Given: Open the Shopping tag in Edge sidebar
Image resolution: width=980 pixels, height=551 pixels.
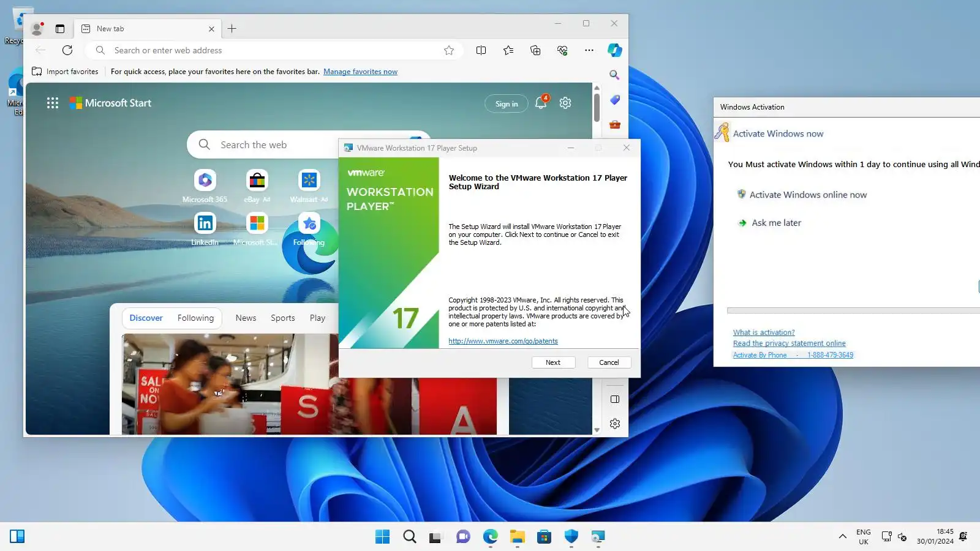Looking at the screenshot, I should tap(615, 100).
